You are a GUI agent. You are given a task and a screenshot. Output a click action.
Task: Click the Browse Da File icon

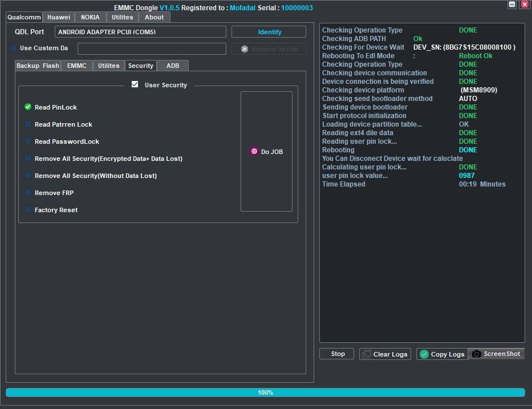click(244, 49)
